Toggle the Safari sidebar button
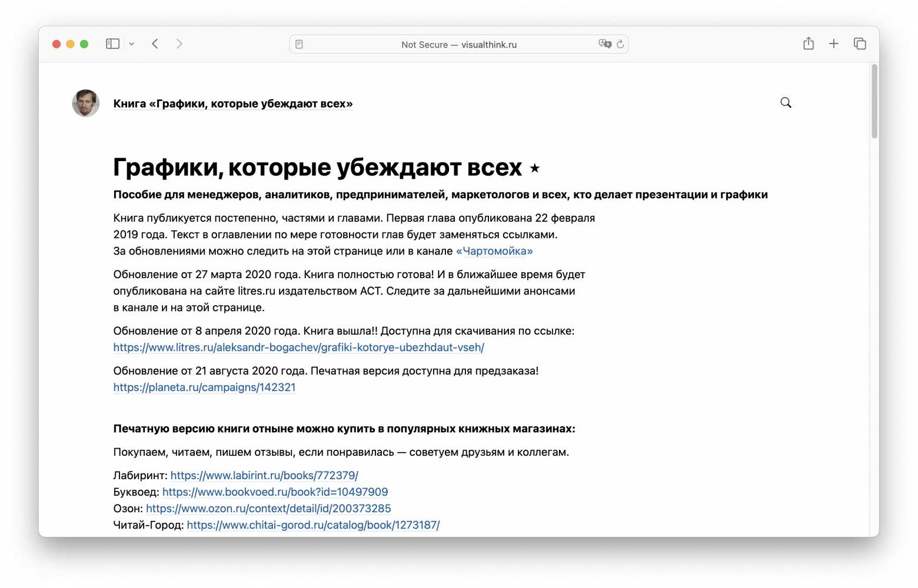 [x=112, y=44]
